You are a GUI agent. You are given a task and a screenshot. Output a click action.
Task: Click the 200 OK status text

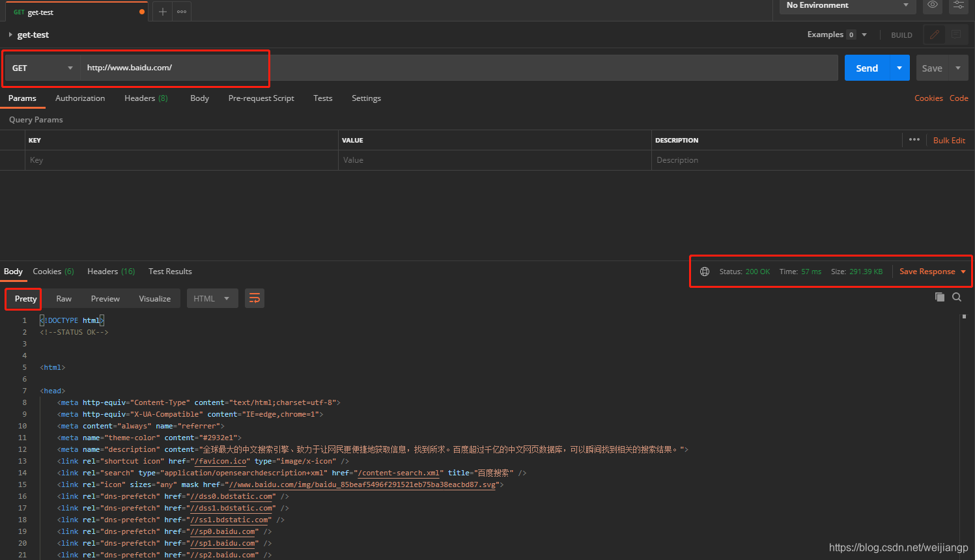point(757,272)
